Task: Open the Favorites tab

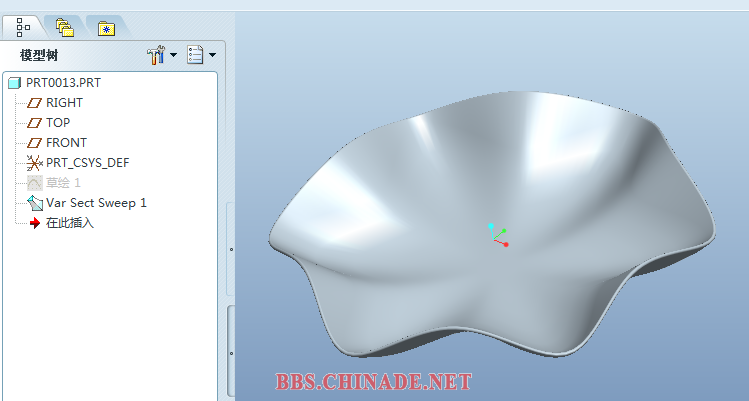Action: (106, 28)
